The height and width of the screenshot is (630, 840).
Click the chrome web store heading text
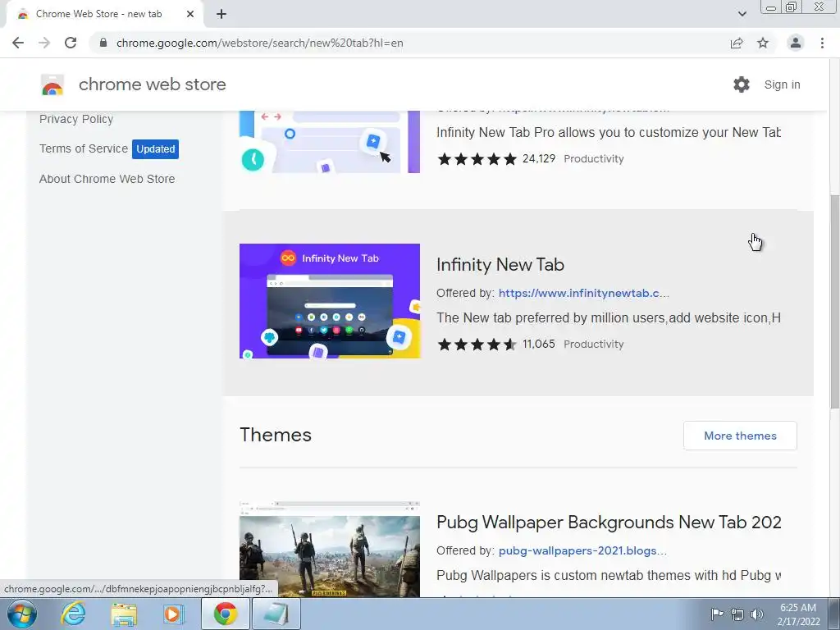(x=152, y=84)
